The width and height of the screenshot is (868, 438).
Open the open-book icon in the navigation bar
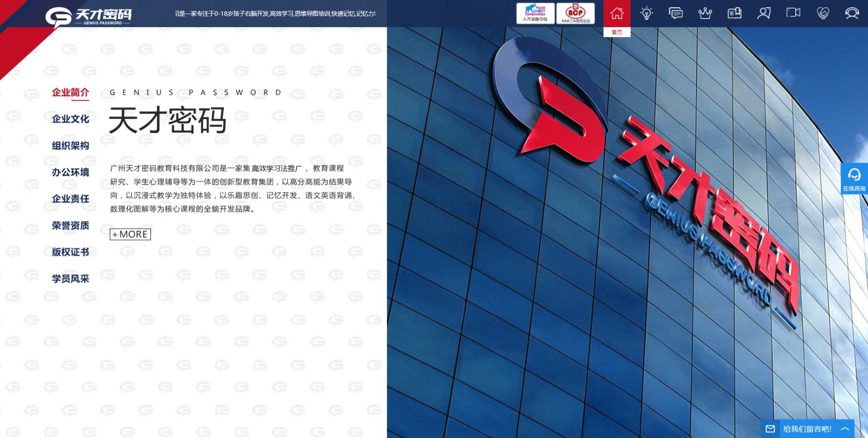pos(734,13)
